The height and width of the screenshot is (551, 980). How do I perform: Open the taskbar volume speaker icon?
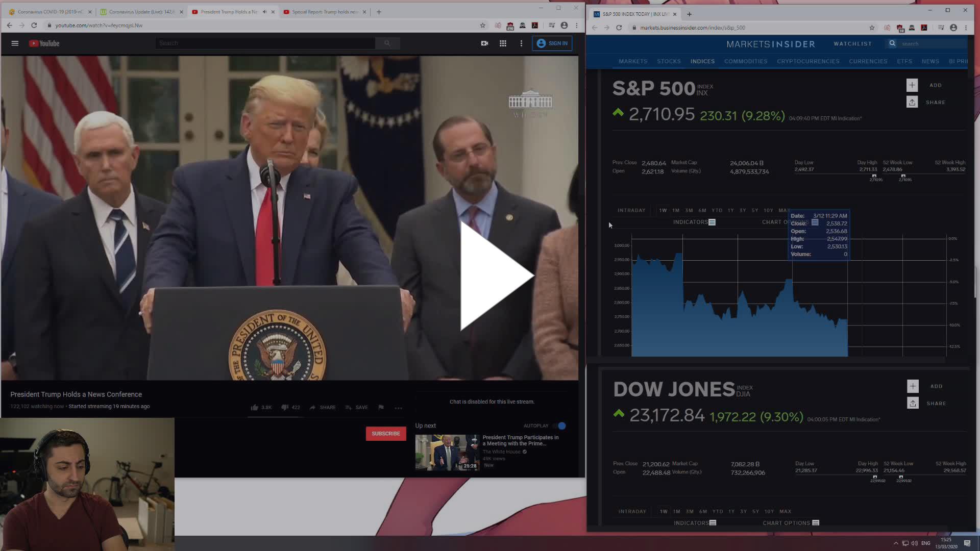click(x=914, y=543)
